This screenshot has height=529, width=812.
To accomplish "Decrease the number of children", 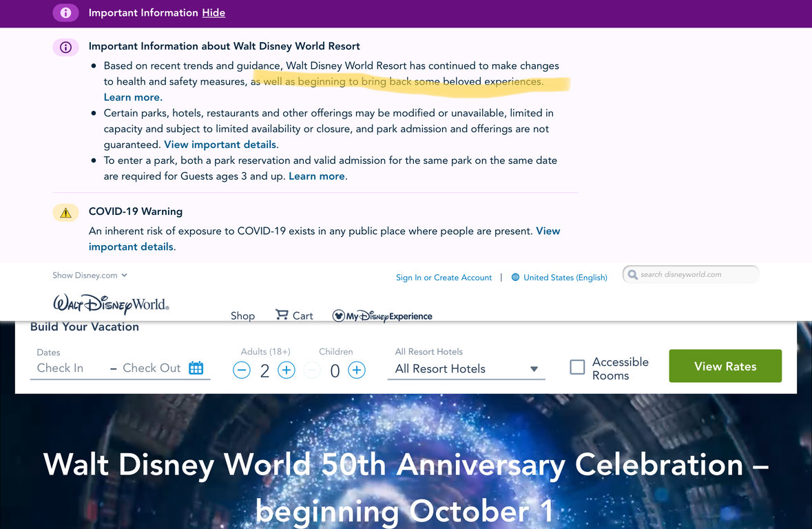I will 312,370.
